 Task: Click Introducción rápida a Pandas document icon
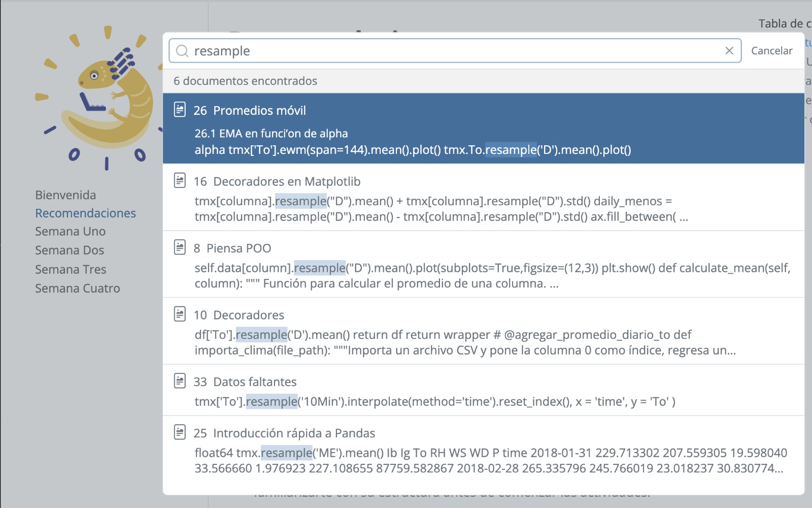pyautogui.click(x=180, y=432)
